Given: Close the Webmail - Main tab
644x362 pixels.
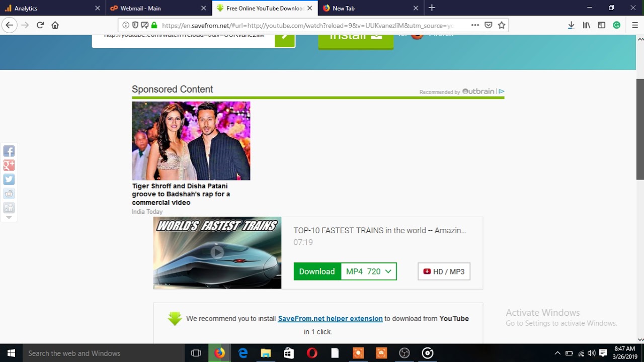Looking at the screenshot, I should click(x=203, y=8).
